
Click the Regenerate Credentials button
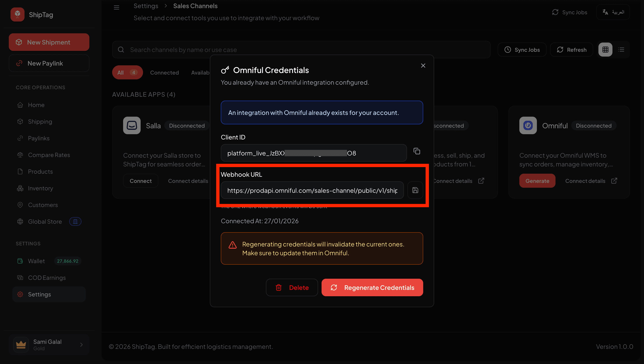point(372,287)
